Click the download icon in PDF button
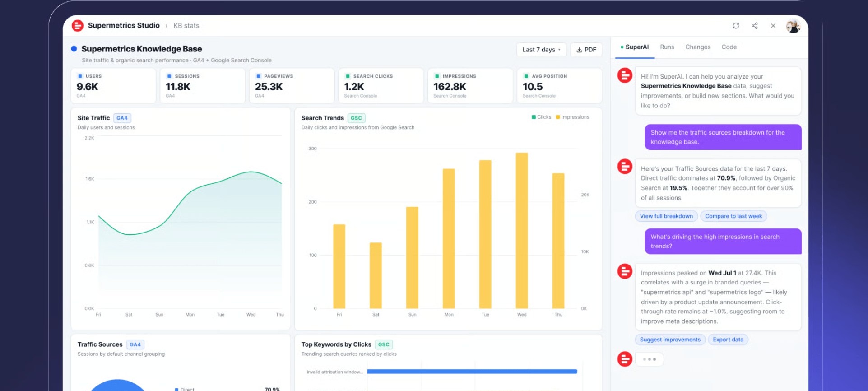Viewport: 868px width, 391px height. (x=579, y=50)
